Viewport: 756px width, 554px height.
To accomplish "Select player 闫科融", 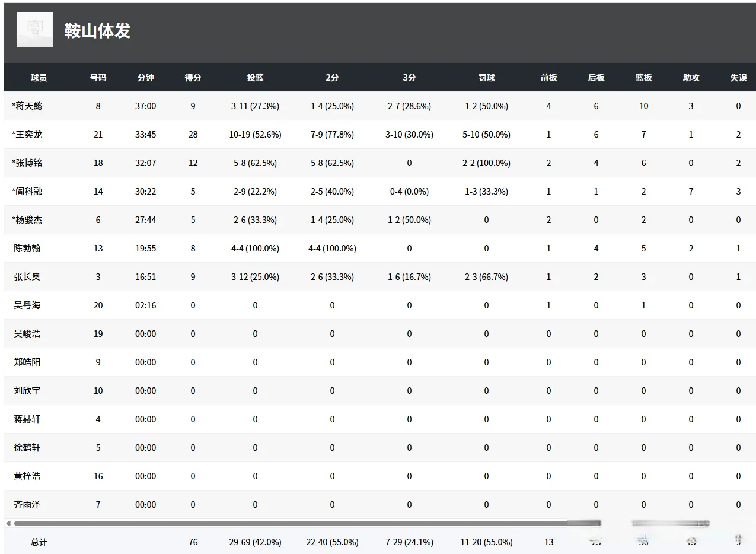I will [28, 192].
